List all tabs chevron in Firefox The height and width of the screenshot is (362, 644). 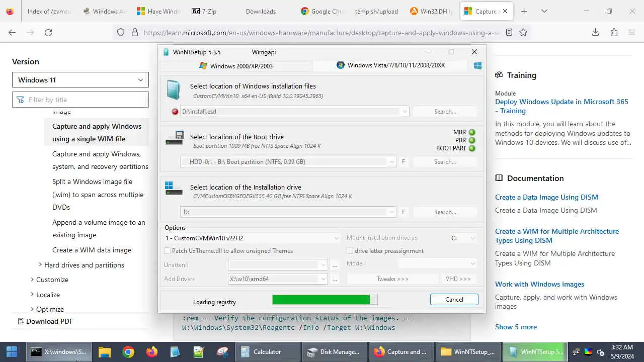[x=544, y=11]
